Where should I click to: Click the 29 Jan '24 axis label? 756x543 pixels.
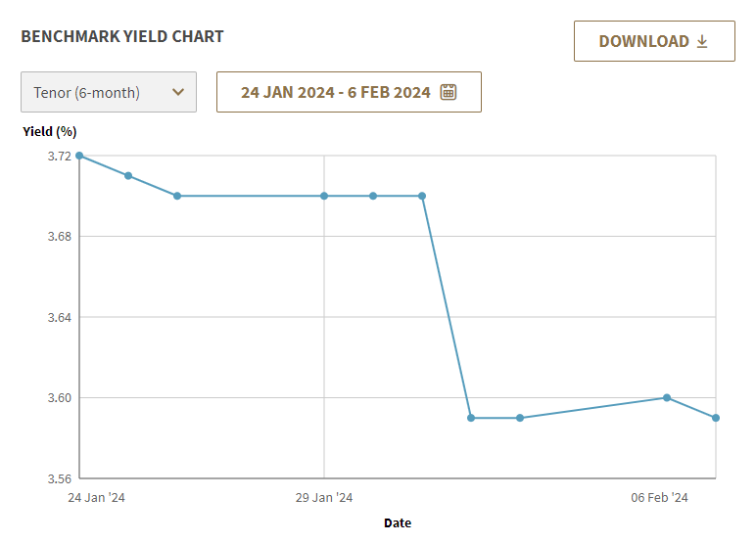point(324,497)
